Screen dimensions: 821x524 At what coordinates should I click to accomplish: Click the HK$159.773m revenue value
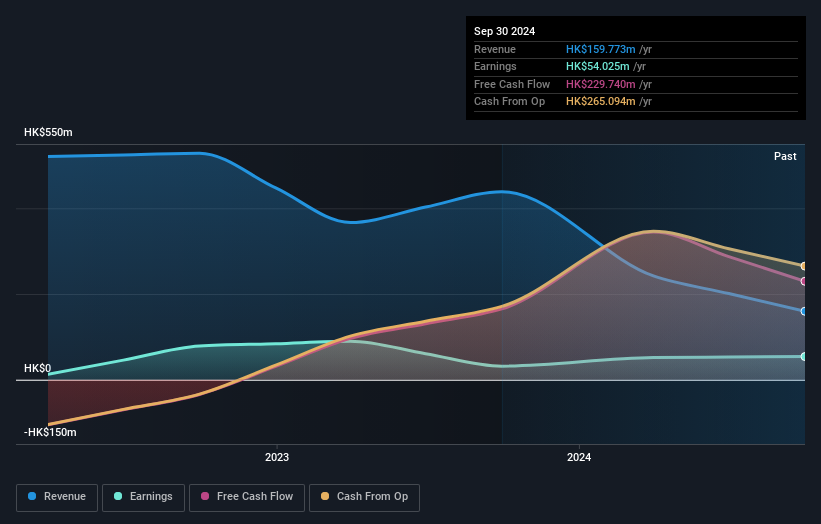click(x=601, y=49)
